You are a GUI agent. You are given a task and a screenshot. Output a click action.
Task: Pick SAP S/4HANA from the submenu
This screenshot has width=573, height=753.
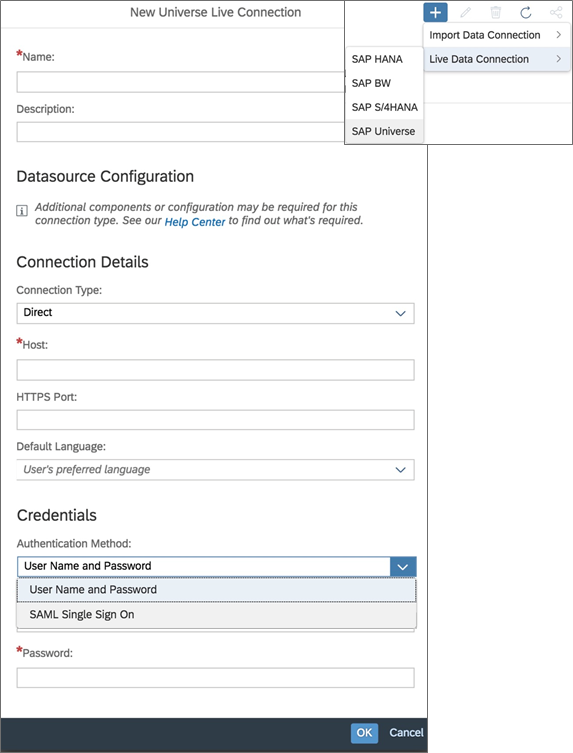pos(384,107)
